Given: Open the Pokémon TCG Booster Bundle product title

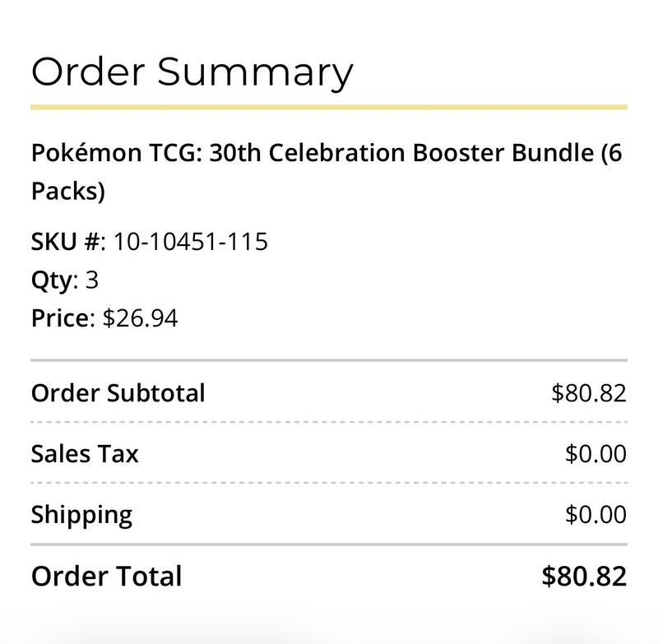Looking at the screenshot, I should (x=327, y=172).
